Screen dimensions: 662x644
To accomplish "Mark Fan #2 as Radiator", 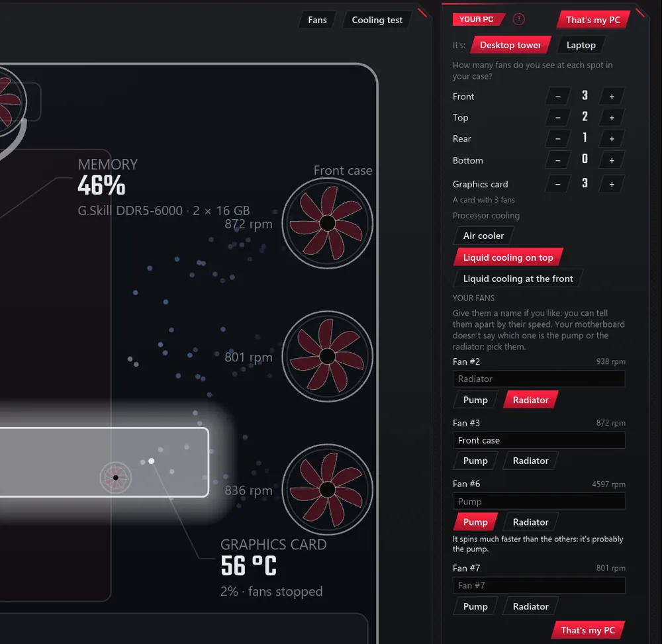I will 530,400.
